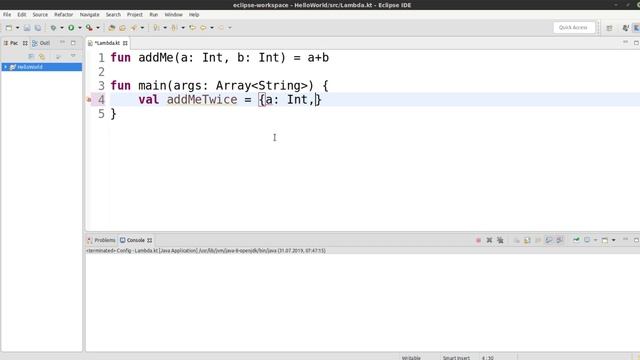This screenshot has height=360, width=640.
Task: Open the Project menu
Action: pyautogui.click(x=135, y=15)
